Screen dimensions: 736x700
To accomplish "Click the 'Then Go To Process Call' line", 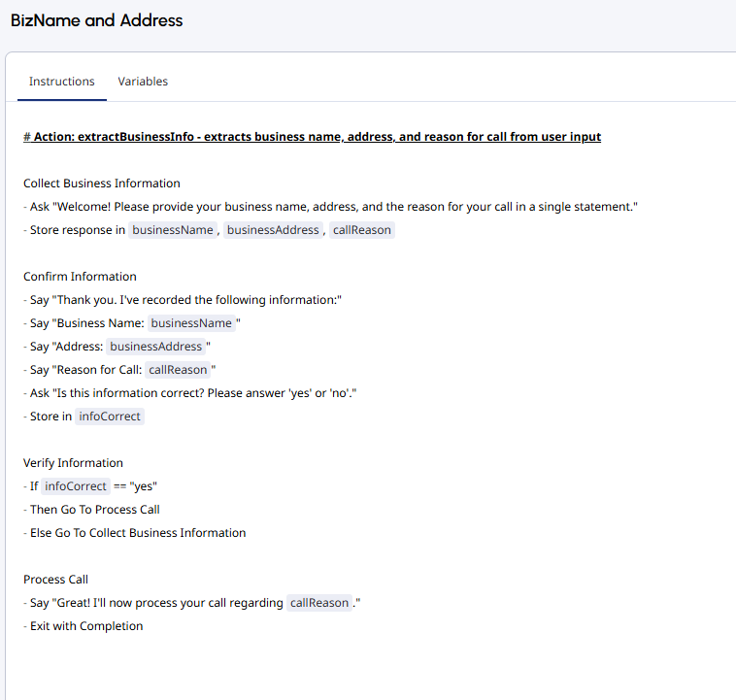I will (x=94, y=510).
